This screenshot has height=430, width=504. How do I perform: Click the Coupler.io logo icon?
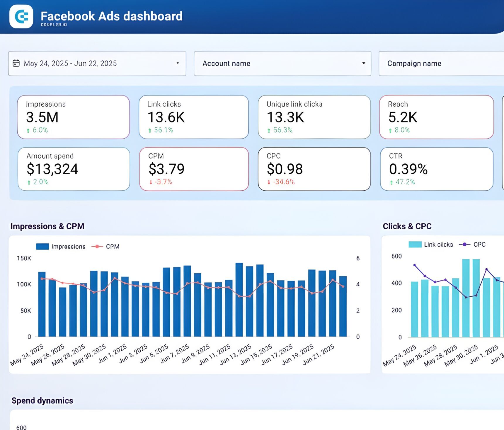[x=21, y=16]
